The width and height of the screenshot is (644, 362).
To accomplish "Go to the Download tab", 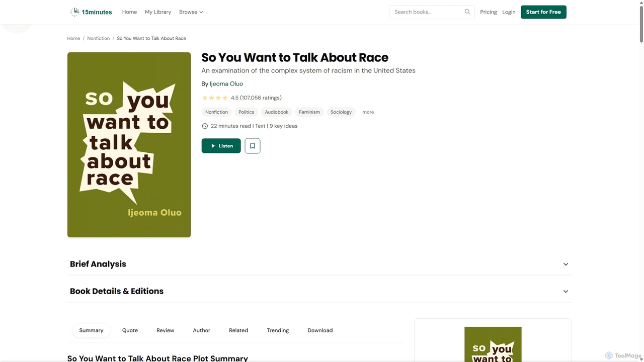I will pos(320,330).
